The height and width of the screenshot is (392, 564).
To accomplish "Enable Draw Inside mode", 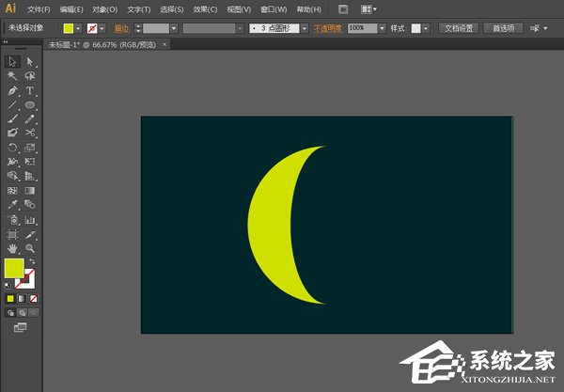I will click(x=34, y=313).
